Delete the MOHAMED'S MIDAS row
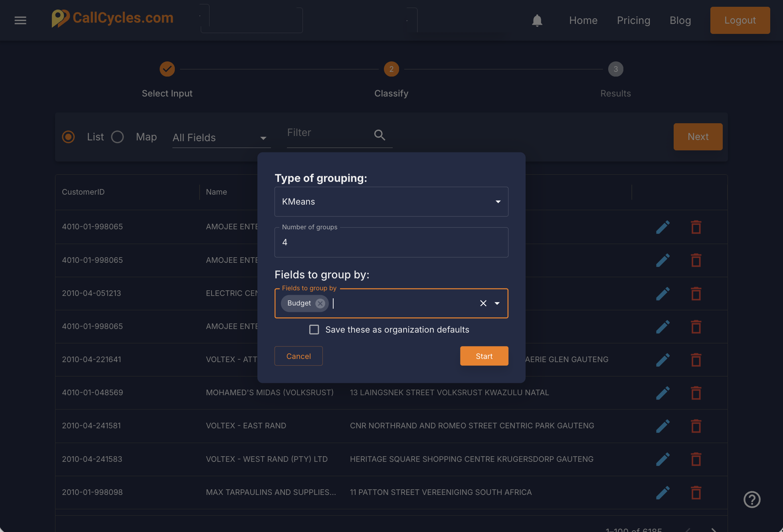This screenshot has height=532, width=783. point(696,393)
